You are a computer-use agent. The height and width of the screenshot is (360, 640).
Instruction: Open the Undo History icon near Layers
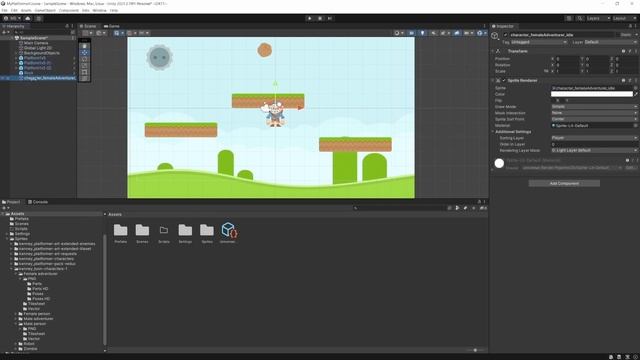pyautogui.click(x=569, y=18)
